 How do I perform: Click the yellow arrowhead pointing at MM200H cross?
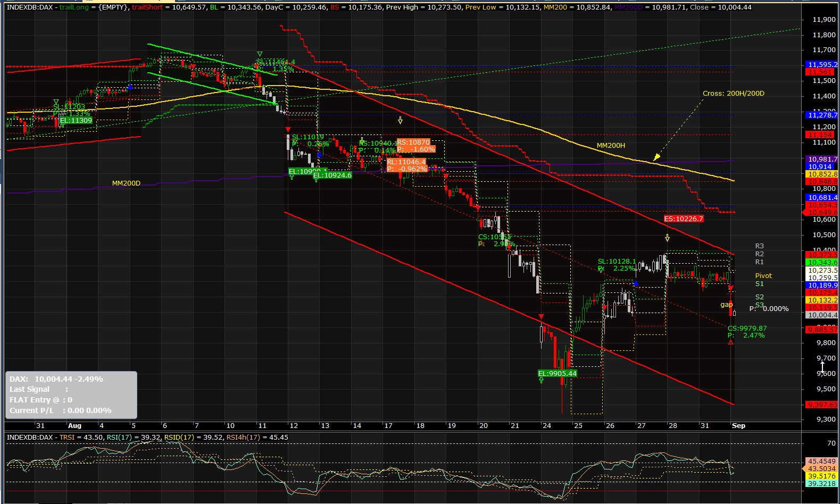pyautogui.click(x=656, y=157)
